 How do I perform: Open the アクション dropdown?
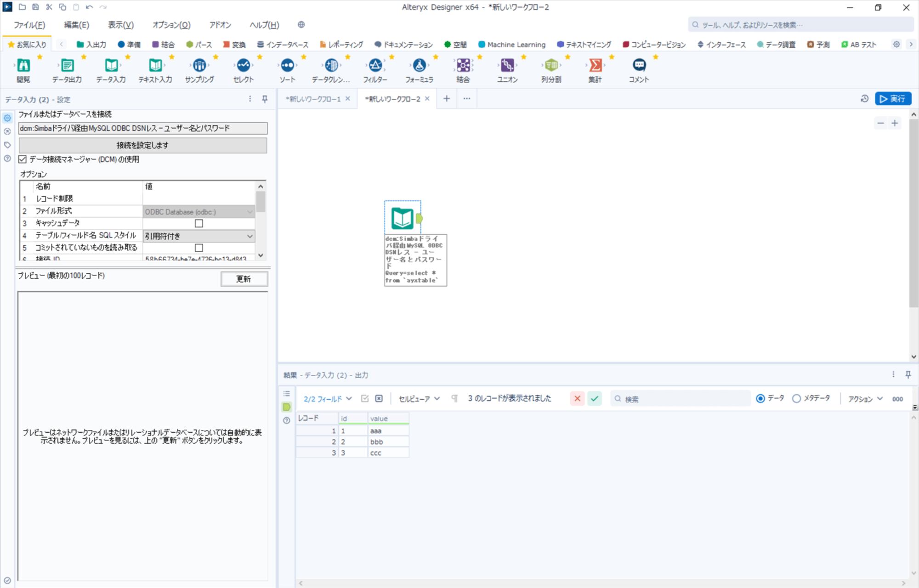(866, 399)
